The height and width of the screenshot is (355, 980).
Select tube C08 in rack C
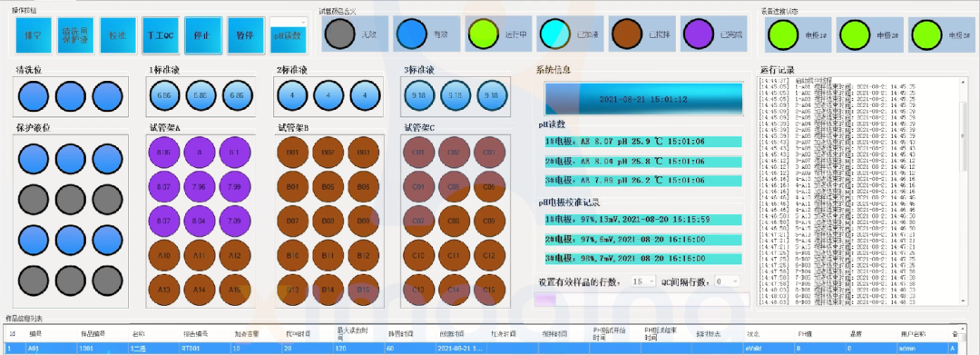455,221
